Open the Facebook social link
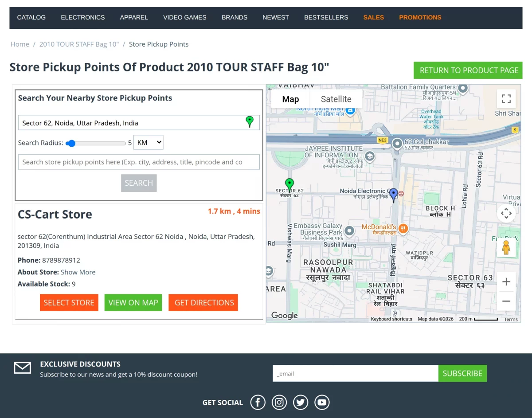Image resolution: width=532 pixels, height=418 pixels. pos(258,402)
